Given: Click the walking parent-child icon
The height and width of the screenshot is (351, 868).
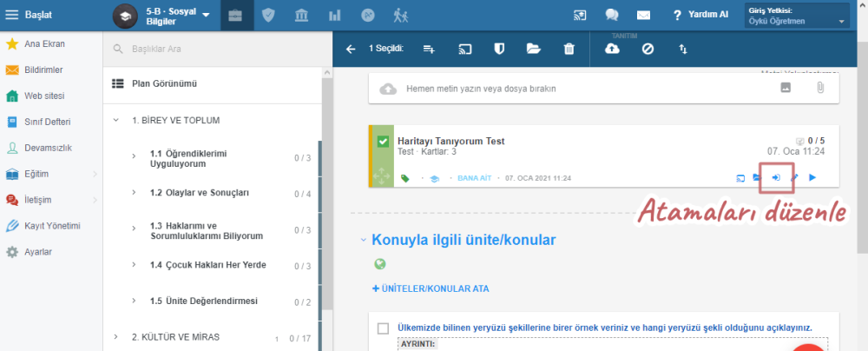Looking at the screenshot, I should [400, 16].
